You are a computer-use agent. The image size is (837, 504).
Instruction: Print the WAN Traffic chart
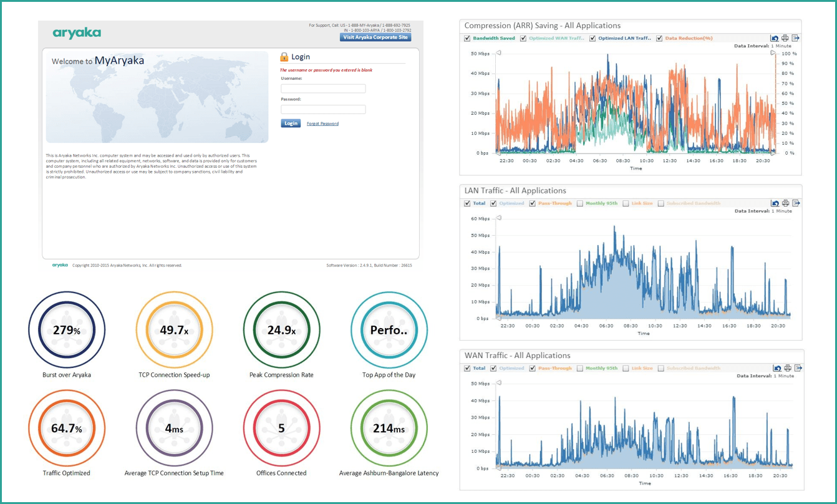788,368
